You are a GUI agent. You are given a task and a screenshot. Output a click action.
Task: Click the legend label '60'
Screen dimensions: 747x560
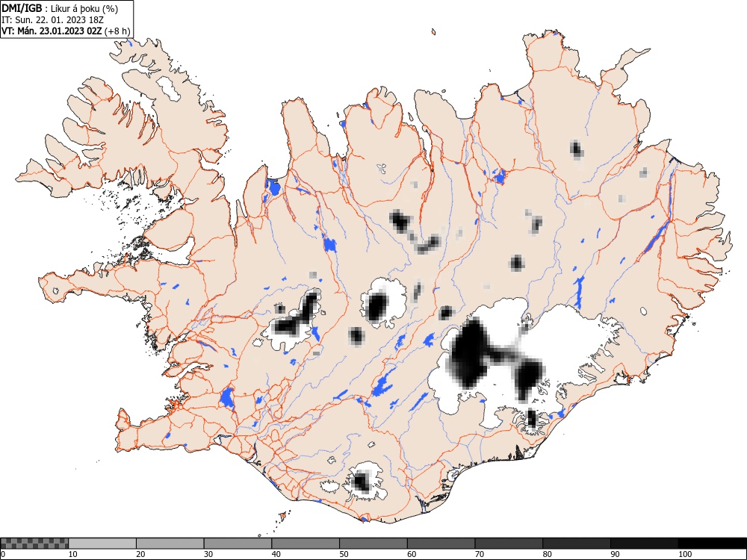click(412, 554)
